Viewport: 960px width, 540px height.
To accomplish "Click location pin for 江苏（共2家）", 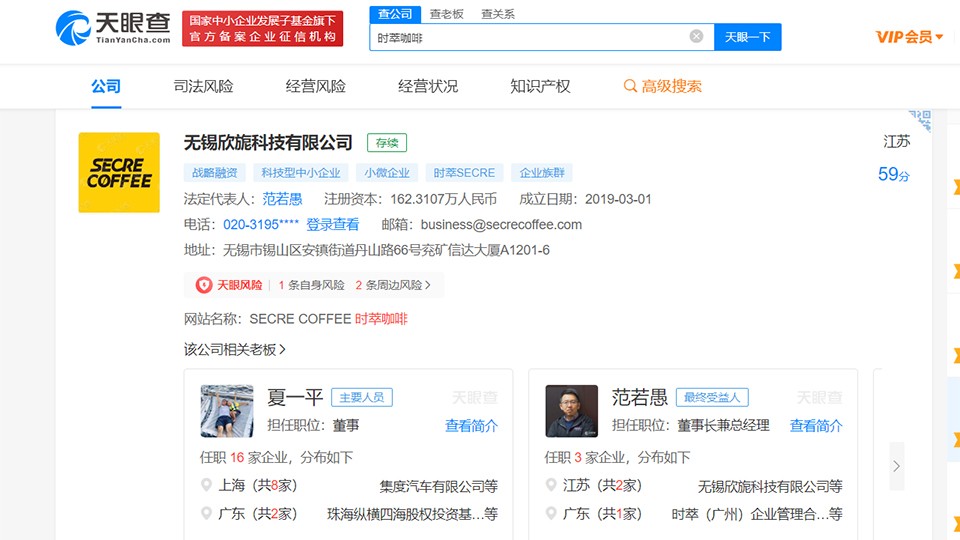I will pos(551,486).
